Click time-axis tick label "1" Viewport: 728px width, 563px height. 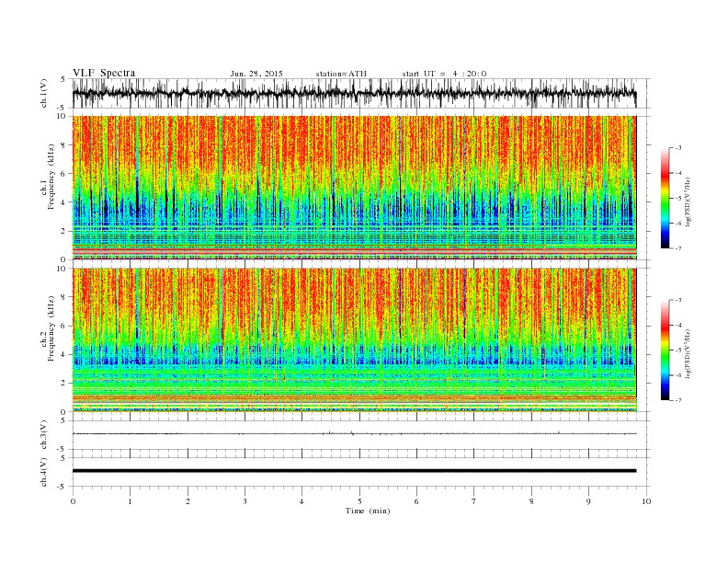tap(131, 501)
